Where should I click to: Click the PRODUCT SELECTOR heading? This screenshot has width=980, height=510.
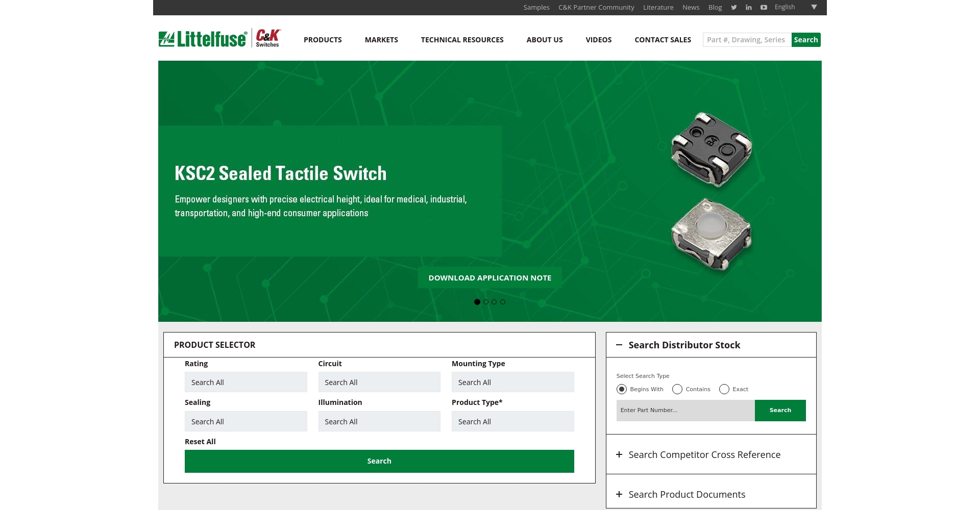point(214,345)
